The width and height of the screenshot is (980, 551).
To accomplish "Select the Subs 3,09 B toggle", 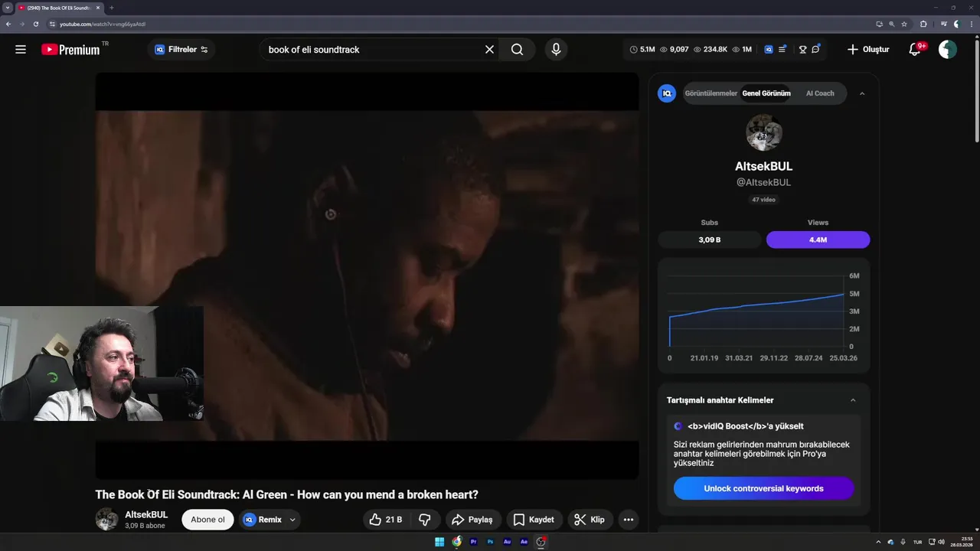I will (710, 240).
